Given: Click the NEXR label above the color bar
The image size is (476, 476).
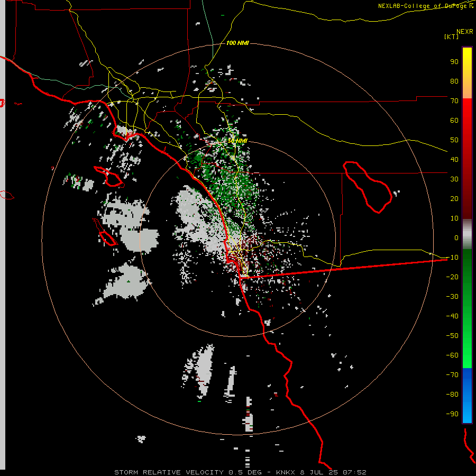Looking at the screenshot, I should 465,32.
